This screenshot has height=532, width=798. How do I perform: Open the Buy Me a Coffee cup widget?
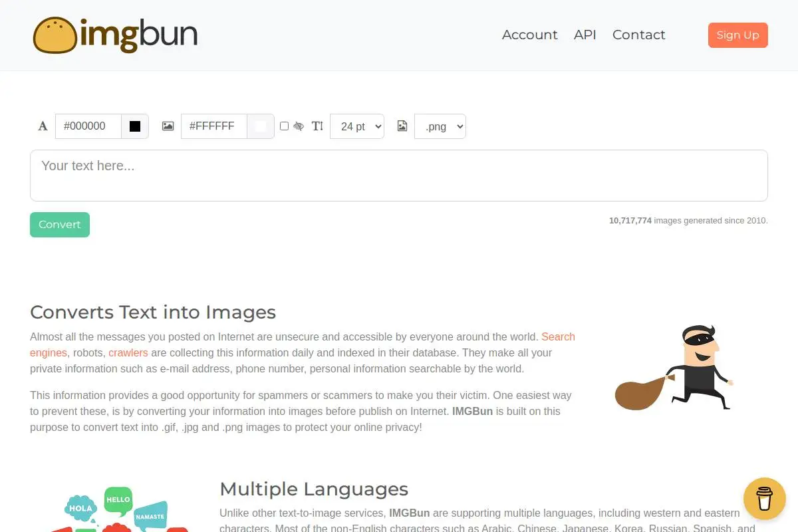(765, 498)
